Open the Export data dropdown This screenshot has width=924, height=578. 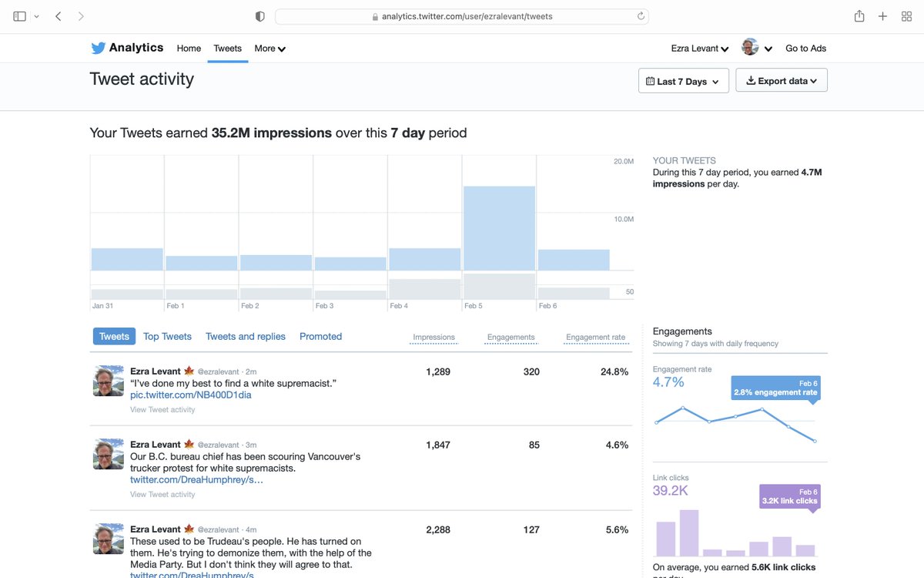pyautogui.click(x=782, y=80)
